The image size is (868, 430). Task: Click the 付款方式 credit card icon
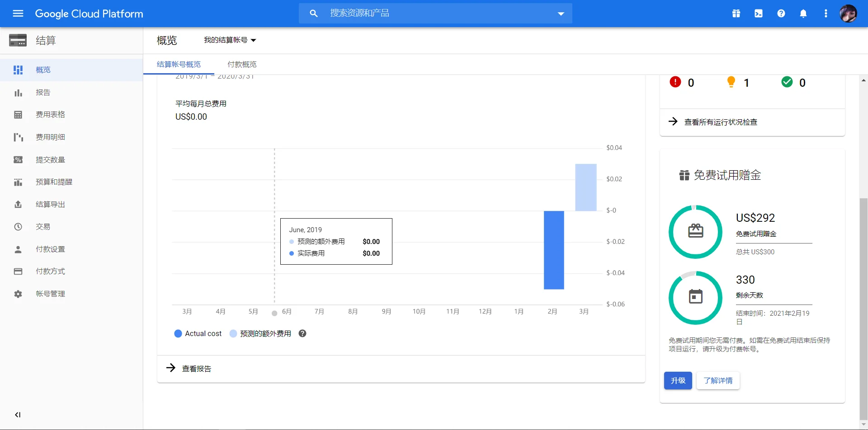pos(18,271)
